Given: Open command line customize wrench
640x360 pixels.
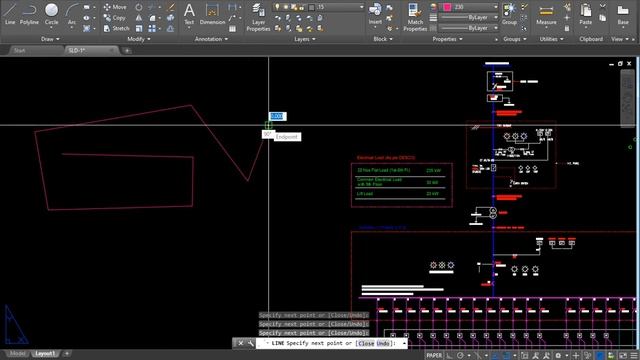Looking at the screenshot, I should point(250,343).
